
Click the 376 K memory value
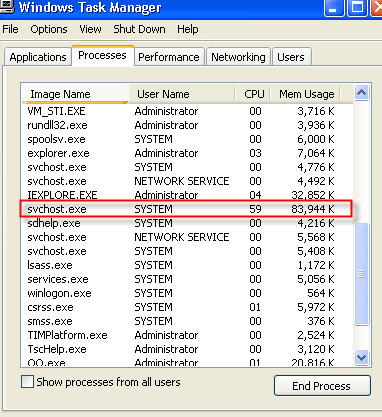click(x=321, y=321)
